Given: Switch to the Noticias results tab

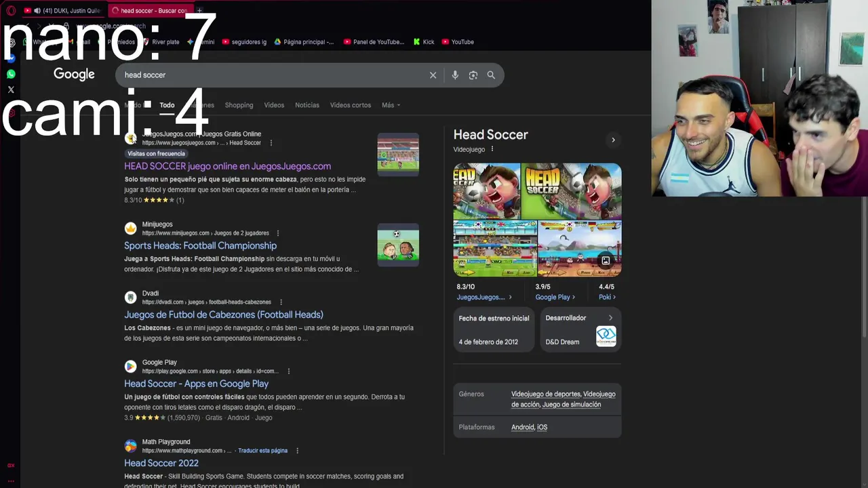Looking at the screenshot, I should click(307, 105).
